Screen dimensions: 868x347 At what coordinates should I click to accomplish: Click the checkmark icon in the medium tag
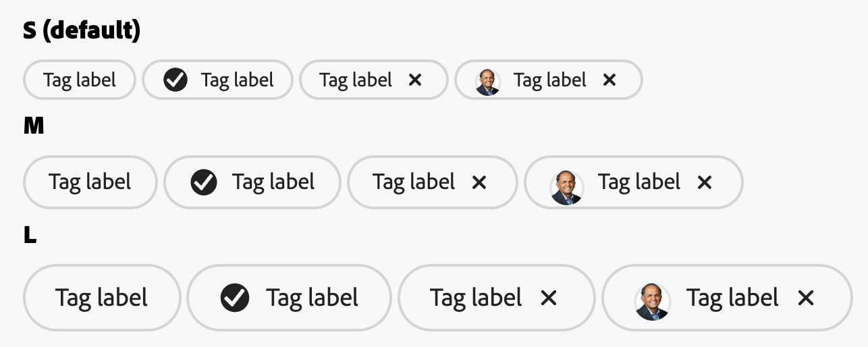coord(204,182)
